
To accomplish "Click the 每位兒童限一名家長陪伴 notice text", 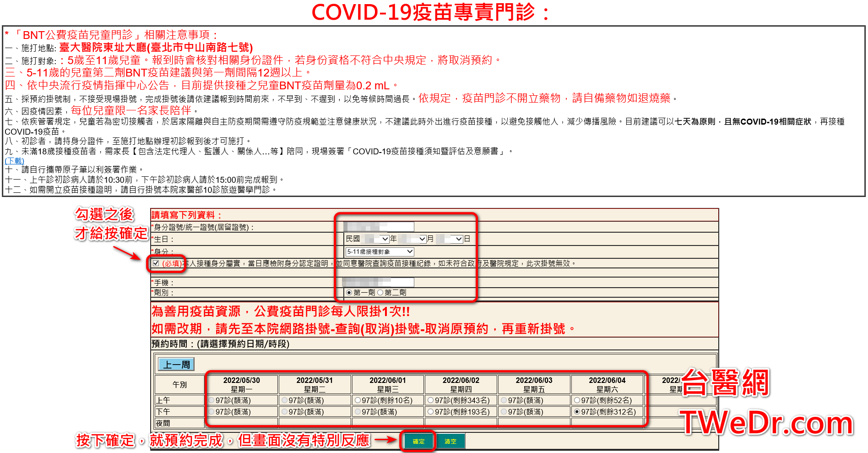I will click(x=131, y=110).
